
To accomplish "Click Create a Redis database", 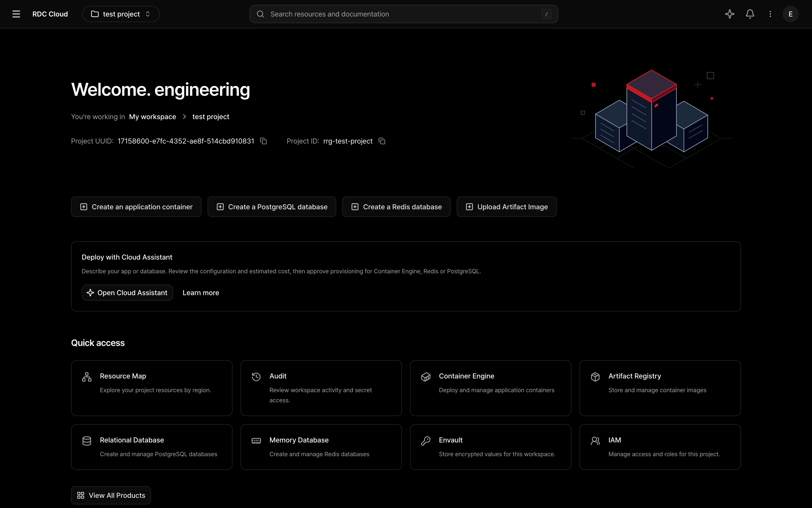I will (x=396, y=207).
